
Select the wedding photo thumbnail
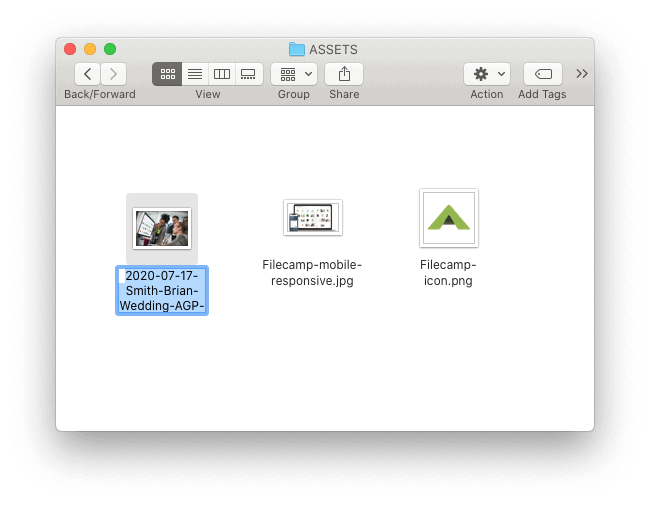tap(162, 228)
